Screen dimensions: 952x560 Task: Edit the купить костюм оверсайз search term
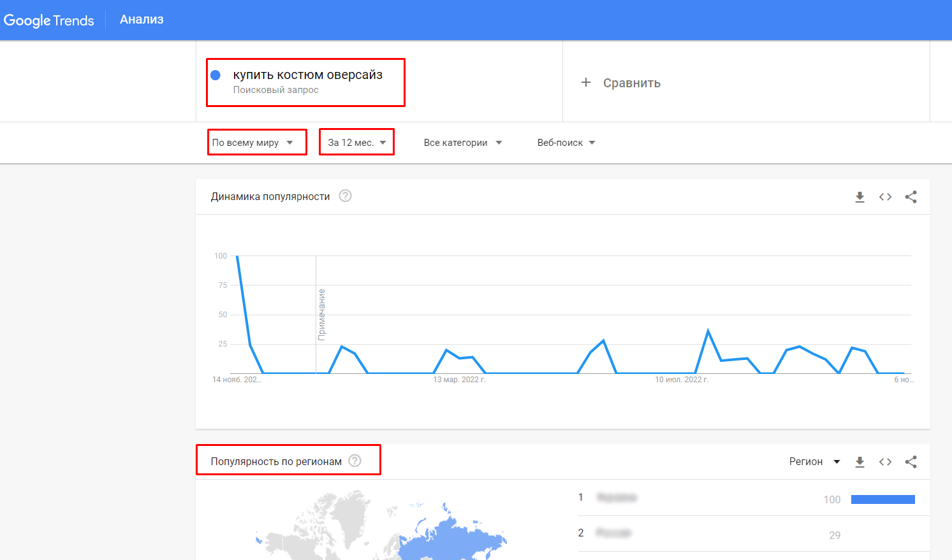pos(307,75)
